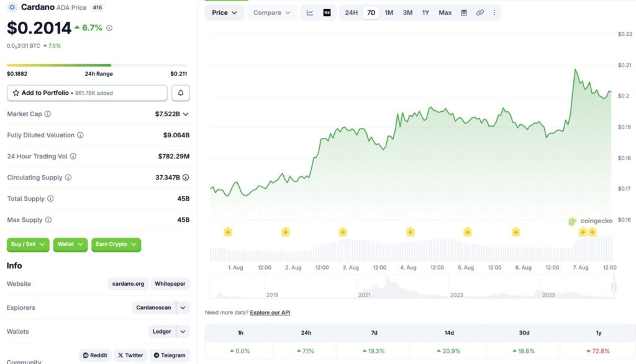Expand the Market Cap chevron
The image size is (636, 364).
tap(186, 114)
